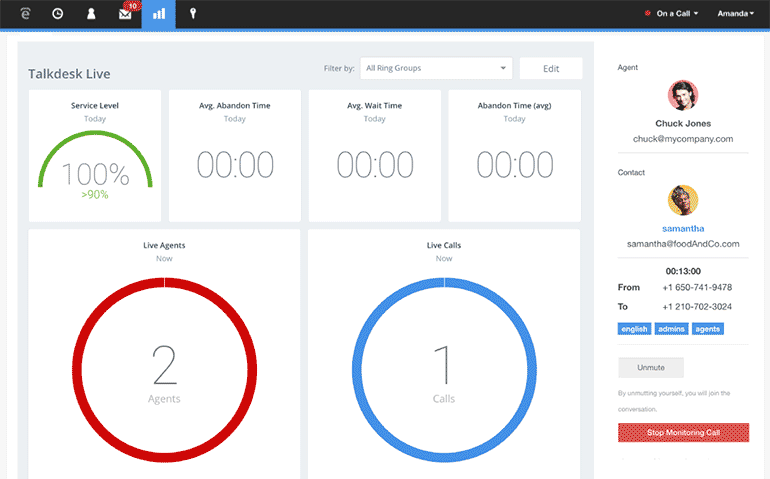Click the Avg. Wait Time card title
Image resolution: width=770 pixels, height=479 pixels.
pos(375,106)
